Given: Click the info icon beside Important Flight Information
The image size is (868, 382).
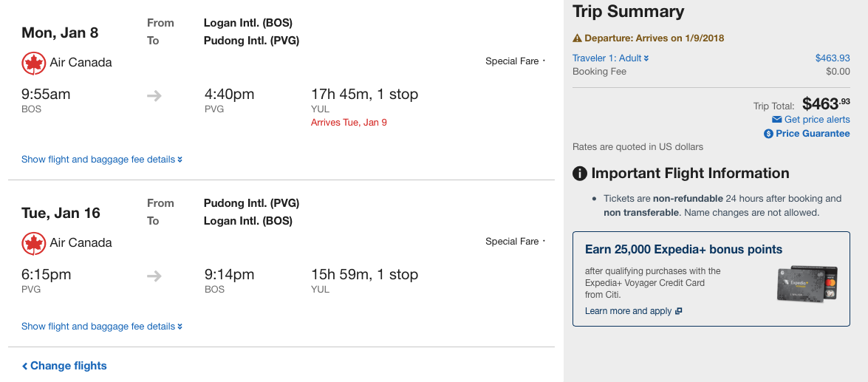Looking at the screenshot, I should pyautogui.click(x=580, y=174).
